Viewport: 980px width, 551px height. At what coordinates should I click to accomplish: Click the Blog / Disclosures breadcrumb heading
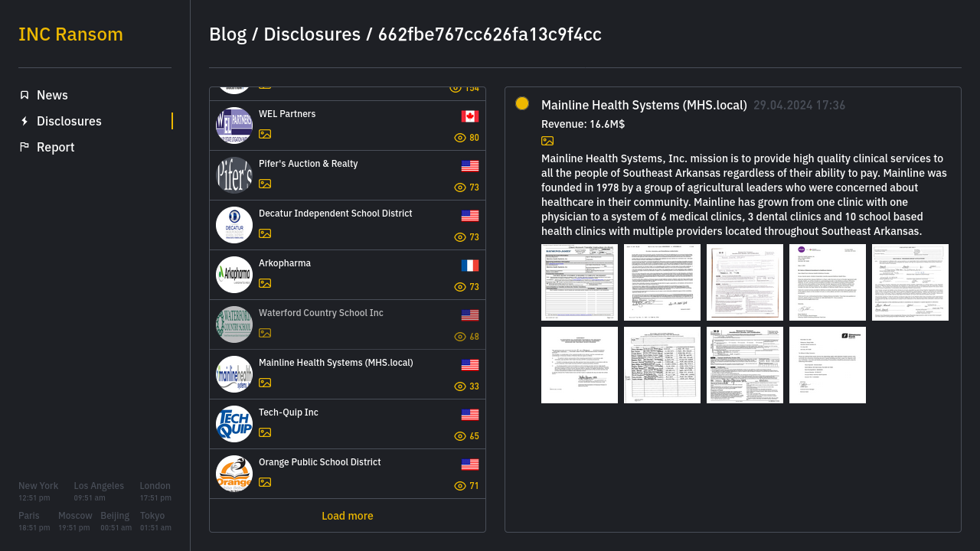[285, 34]
